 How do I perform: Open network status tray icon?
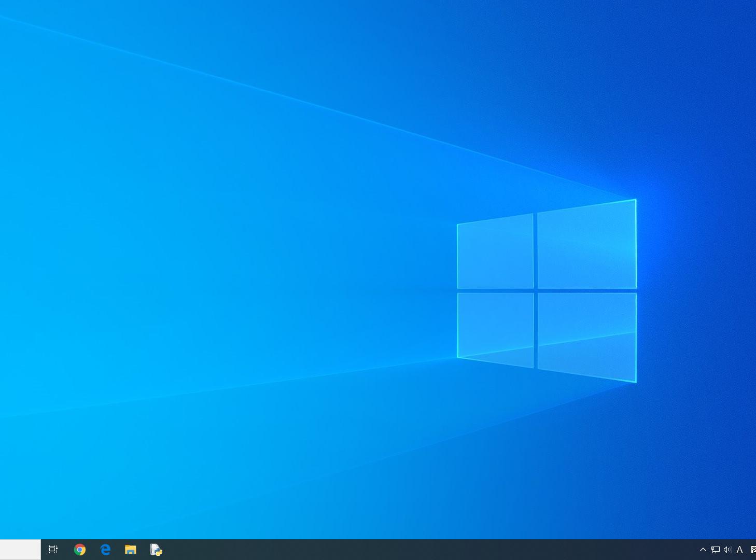coord(716,550)
